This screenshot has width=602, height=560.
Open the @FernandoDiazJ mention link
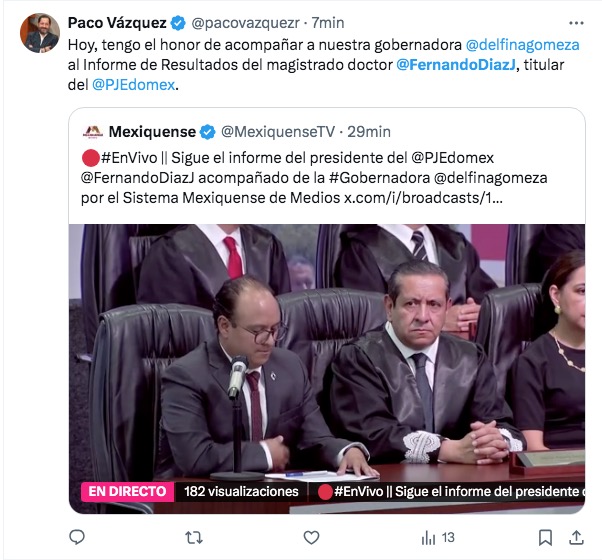click(456, 65)
